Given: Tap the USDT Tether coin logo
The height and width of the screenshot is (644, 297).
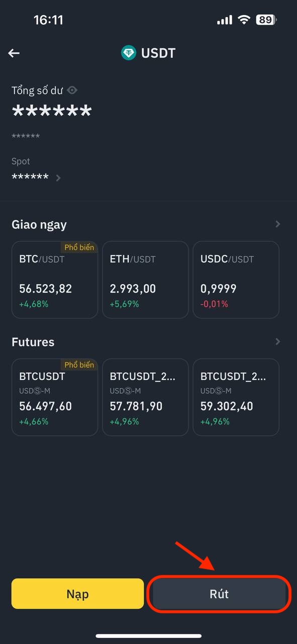Looking at the screenshot, I should [129, 53].
